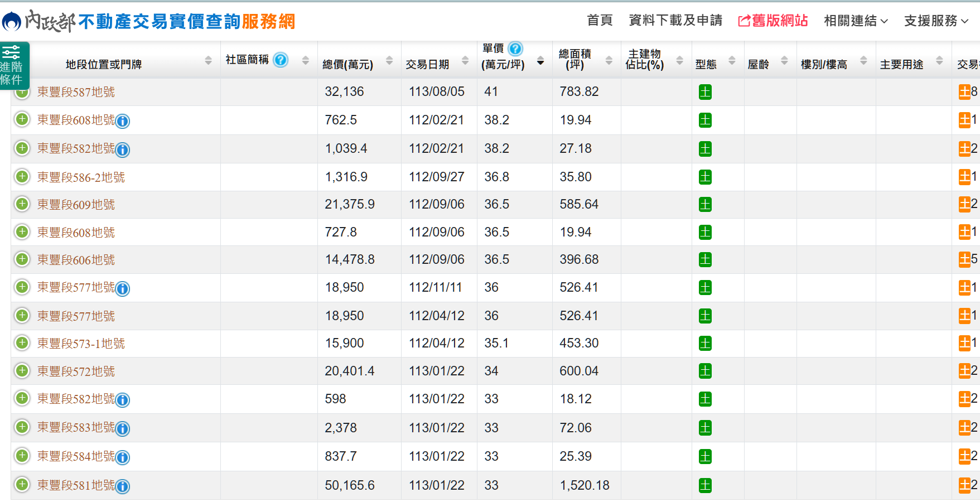Click orange transaction icon for 東豐段606地號

pyautogui.click(x=964, y=259)
